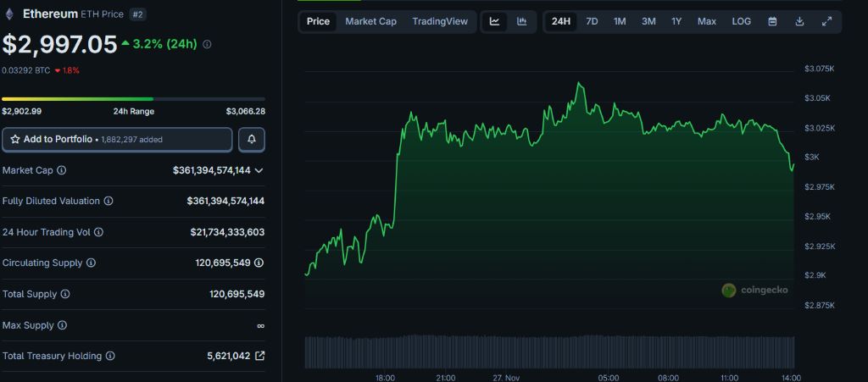
Task: Show Fully Diluted Valuation info tooltip
Action: [x=108, y=202]
